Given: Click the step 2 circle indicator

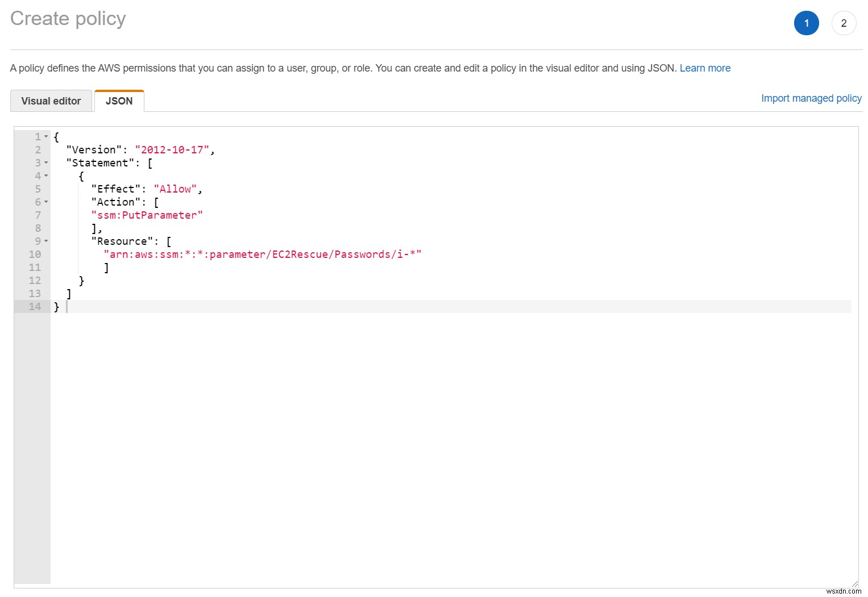Looking at the screenshot, I should click(x=844, y=23).
